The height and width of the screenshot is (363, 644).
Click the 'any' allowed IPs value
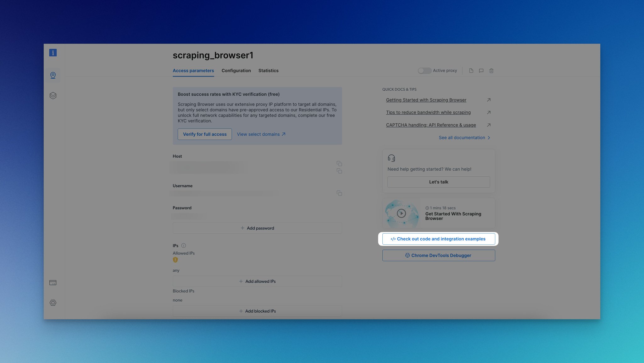(176, 270)
